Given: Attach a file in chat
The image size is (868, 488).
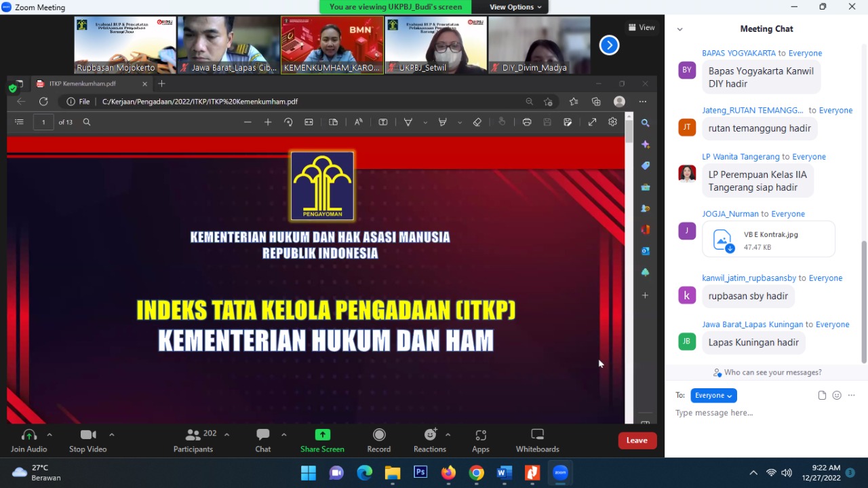Looking at the screenshot, I should pyautogui.click(x=822, y=396).
